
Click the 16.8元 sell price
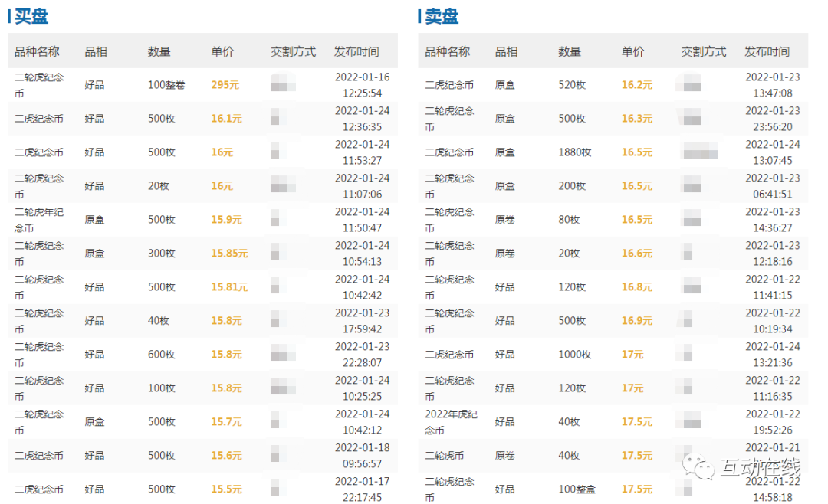coord(637,287)
